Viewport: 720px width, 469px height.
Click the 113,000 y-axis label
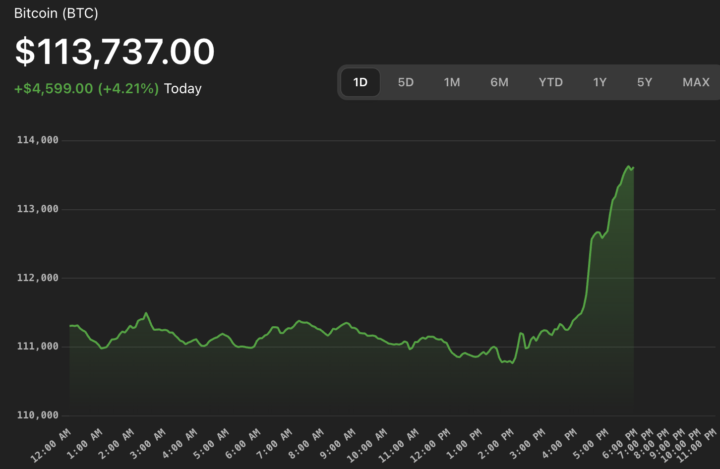(x=38, y=209)
